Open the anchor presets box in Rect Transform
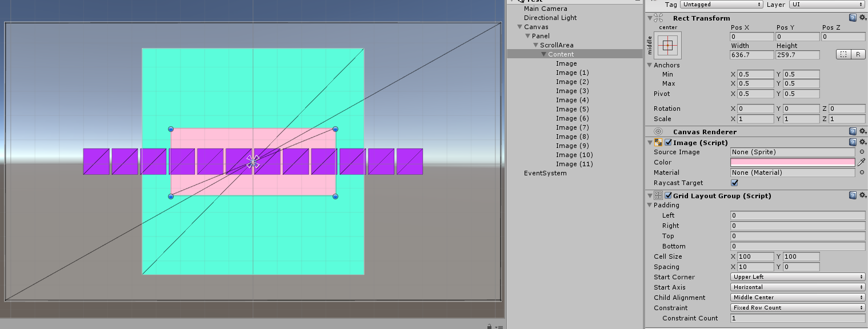This screenshot has width=868, height=329. click(x=668, y=45)
